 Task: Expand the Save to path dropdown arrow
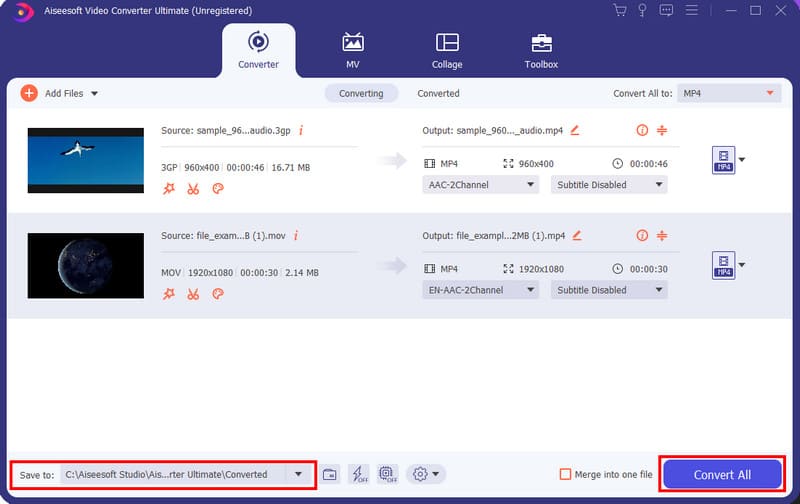(x=298, y=474)
